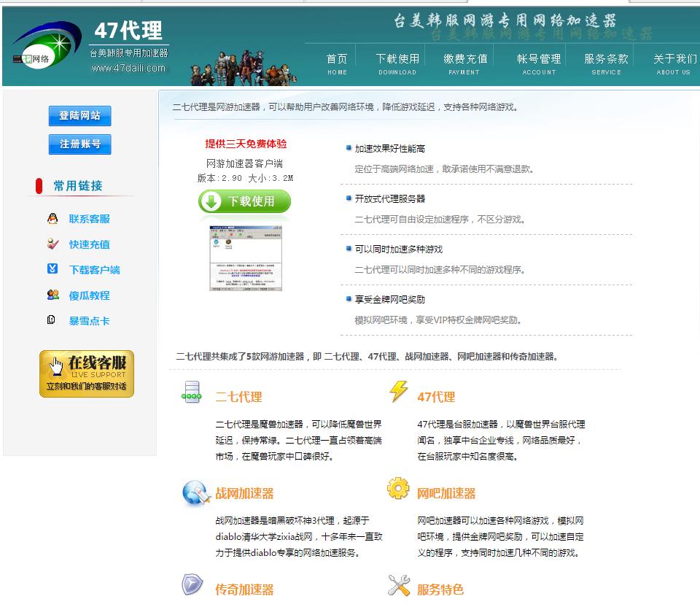
Task: Click the 服务特色 section heading
Action: [x=440, y=589]
